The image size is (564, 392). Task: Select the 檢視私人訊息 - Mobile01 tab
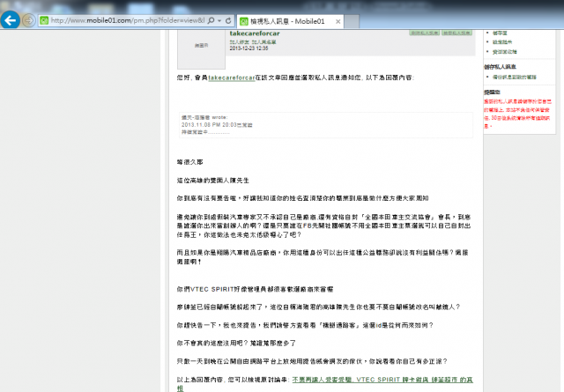[x=290, y=21]
